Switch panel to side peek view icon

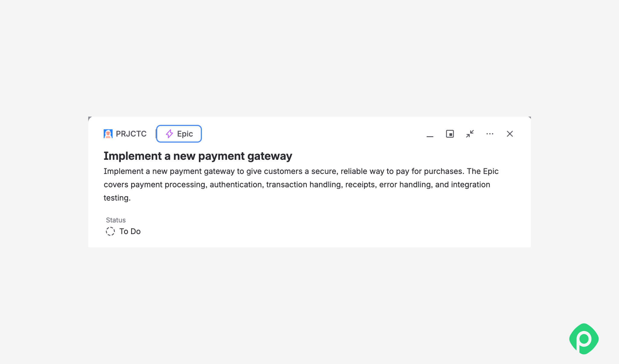[x=450, y=134]
